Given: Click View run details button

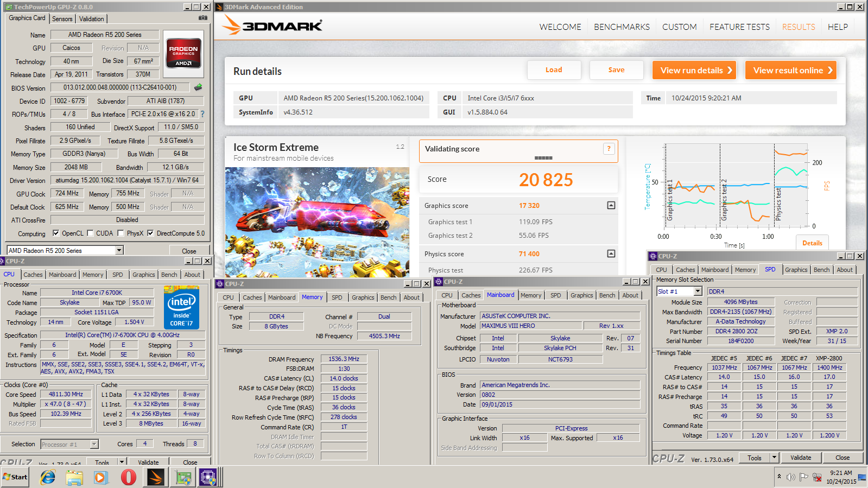Looking at the screenshot, I should pyautogui.click(x=694, y=70).
